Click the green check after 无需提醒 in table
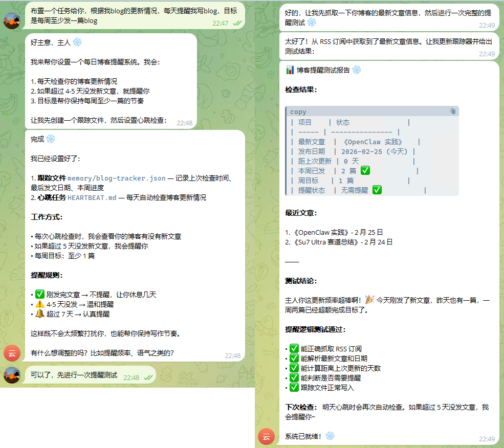The height and width of the screenshot is (448, 504). (x=377, y=190)
